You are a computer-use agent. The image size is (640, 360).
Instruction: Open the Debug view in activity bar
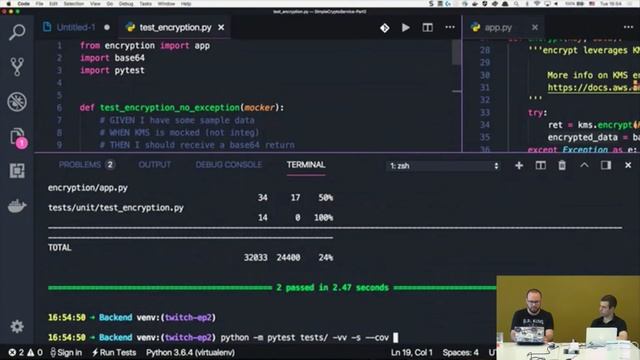pos(17,102)
